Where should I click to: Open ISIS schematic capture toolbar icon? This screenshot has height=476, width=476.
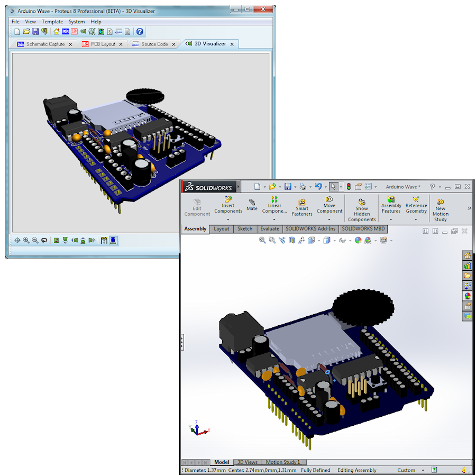(x=65, y=32)
